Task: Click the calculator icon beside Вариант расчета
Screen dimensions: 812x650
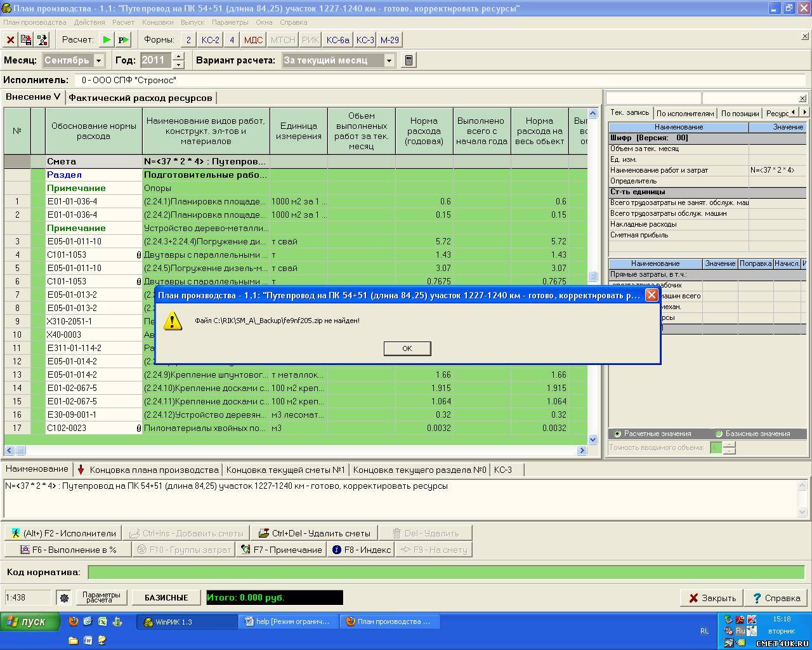Action: [409, 60]
